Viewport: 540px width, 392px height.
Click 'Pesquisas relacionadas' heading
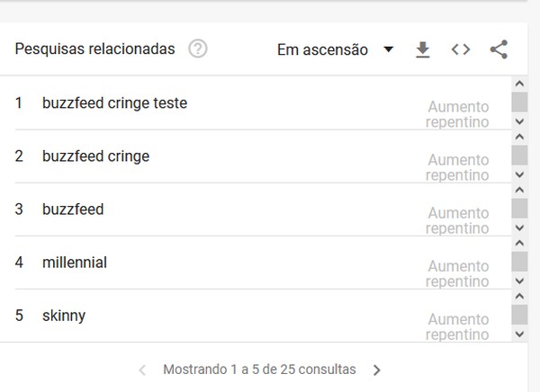[94, 49]
